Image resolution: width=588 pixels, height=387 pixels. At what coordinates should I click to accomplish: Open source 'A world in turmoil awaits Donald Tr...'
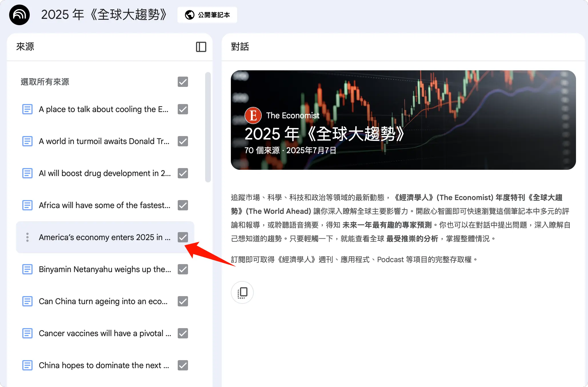pos(104,141)
